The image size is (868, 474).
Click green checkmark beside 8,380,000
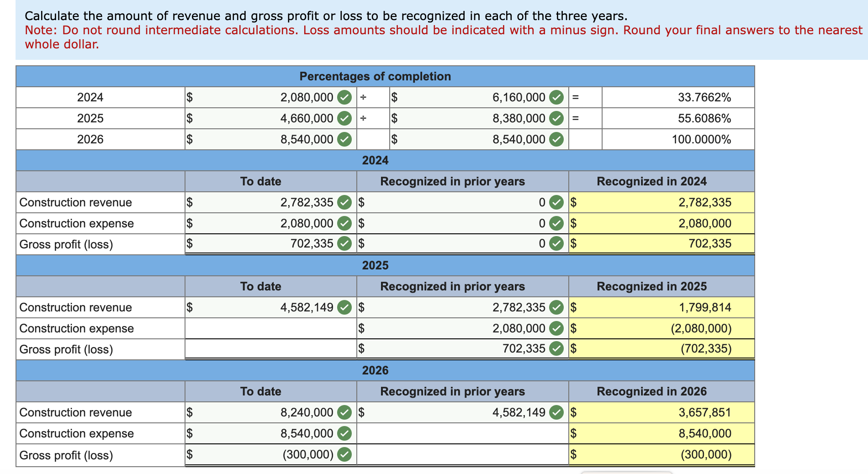[556, 118]
